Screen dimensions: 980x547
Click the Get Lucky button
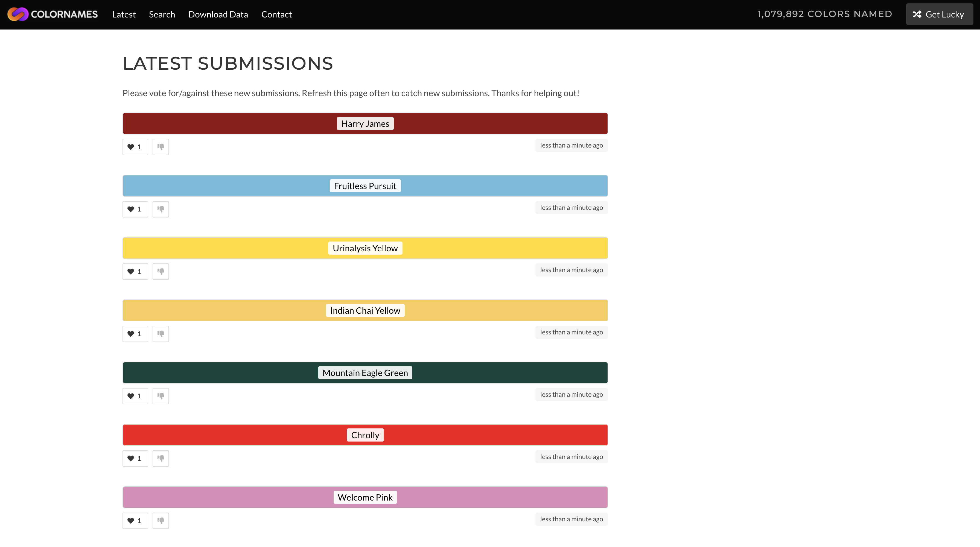point(939,14)
